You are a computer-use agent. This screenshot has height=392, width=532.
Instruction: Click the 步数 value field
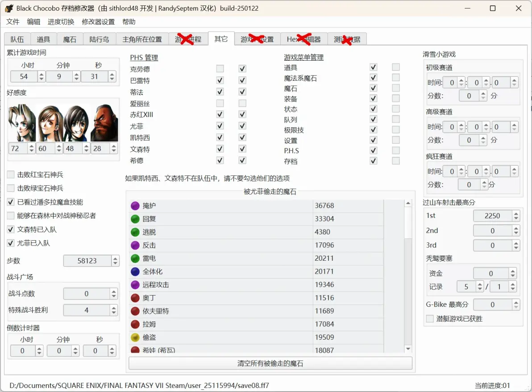tap(87, 261)
